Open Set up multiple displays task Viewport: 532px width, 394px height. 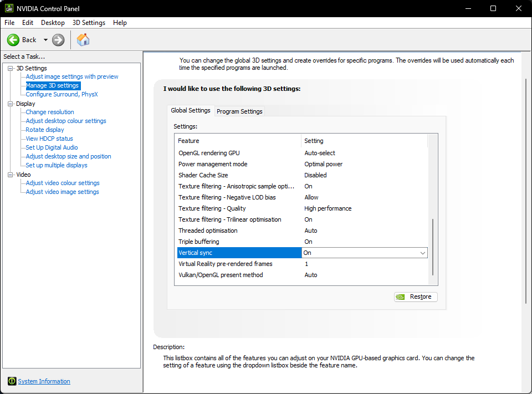(57, 165)
